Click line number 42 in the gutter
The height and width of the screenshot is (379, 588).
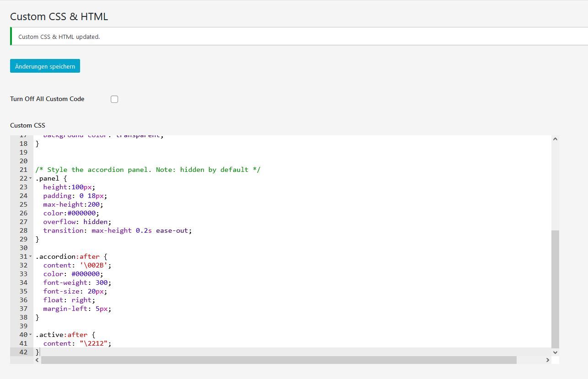tap(23, 352)
